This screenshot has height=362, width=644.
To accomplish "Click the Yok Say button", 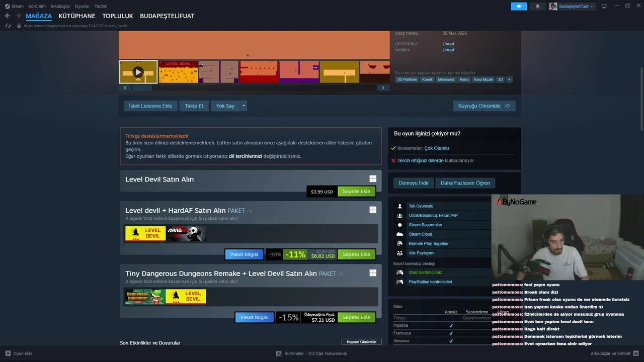I will 225,106.
